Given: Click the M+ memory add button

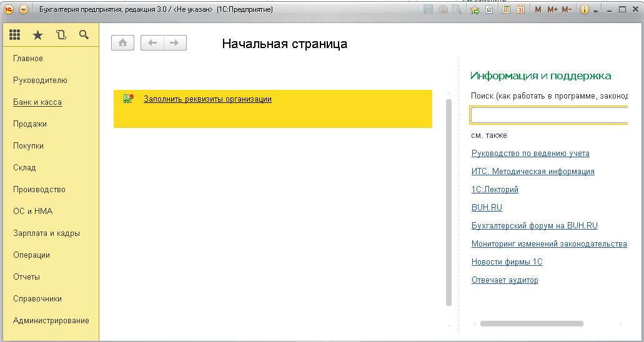Looking at the screenshot, I should coord(552,9).
